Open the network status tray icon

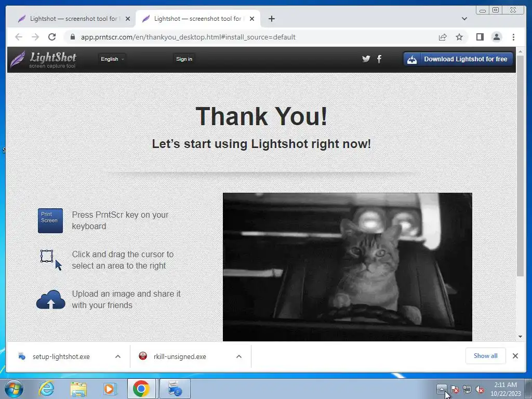[x=467, y=389]
